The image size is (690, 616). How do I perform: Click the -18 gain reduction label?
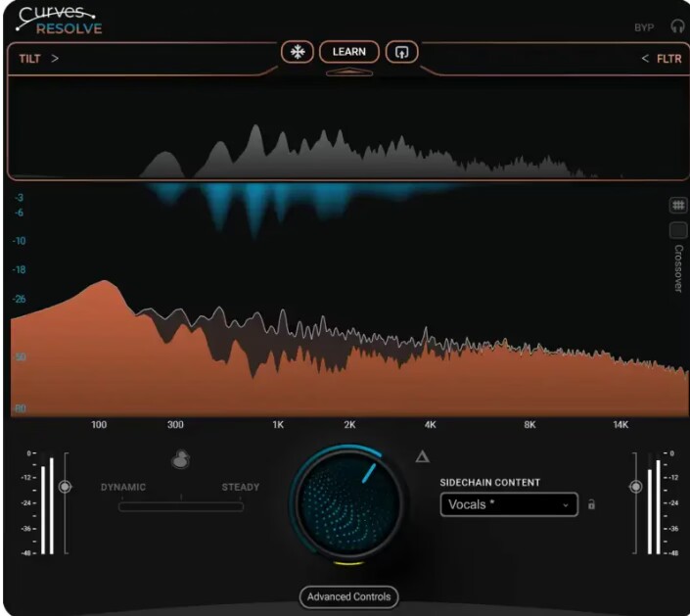coord(19,269)
